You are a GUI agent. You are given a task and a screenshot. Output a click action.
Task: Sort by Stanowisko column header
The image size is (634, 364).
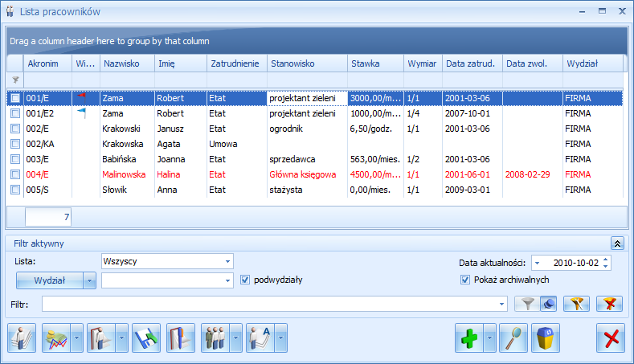pos(307,63)
